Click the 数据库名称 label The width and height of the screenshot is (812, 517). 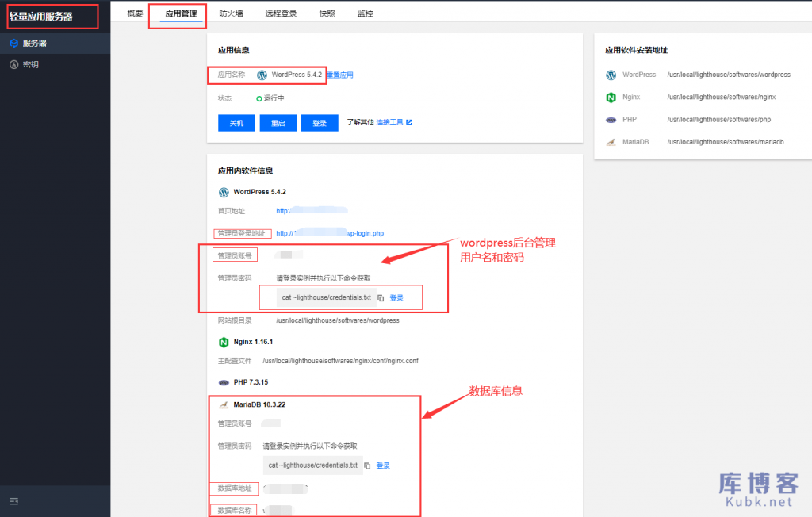(235, 511)
